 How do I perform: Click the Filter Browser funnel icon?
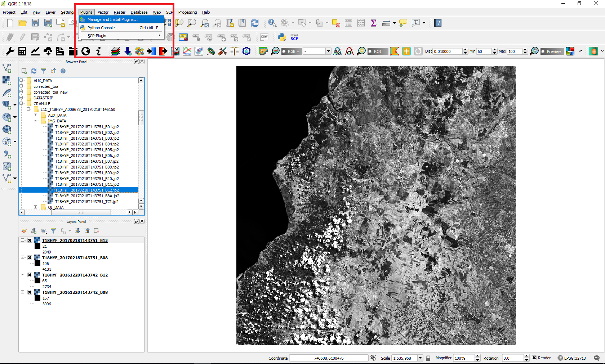point(44,71)
